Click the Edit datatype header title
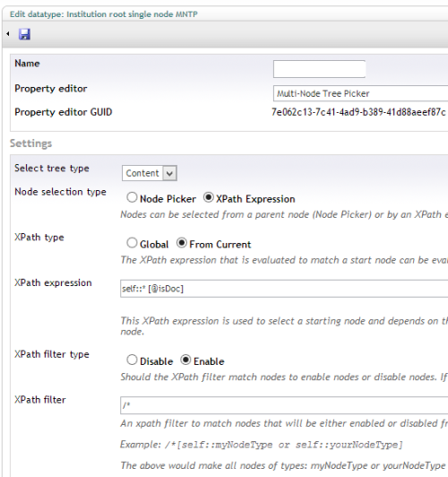The image size is (448, 477). tap(104, 14)
